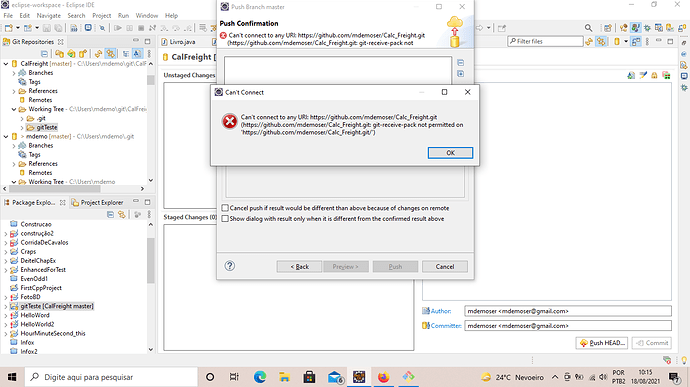Click Create new Git repository icon

tap(83, 54)
